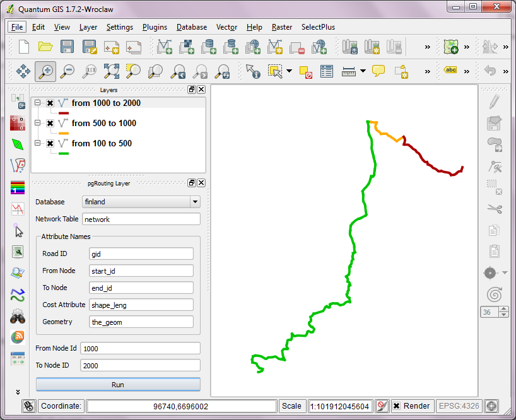
Task: Click the Save Project floppy disk icon
Action: 67,47
